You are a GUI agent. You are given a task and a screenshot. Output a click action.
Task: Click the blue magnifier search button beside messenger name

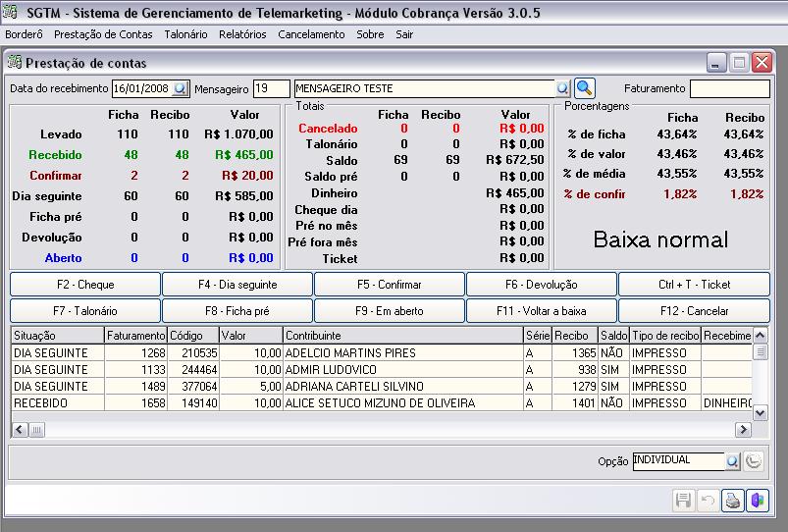click(x=585, y=88)
